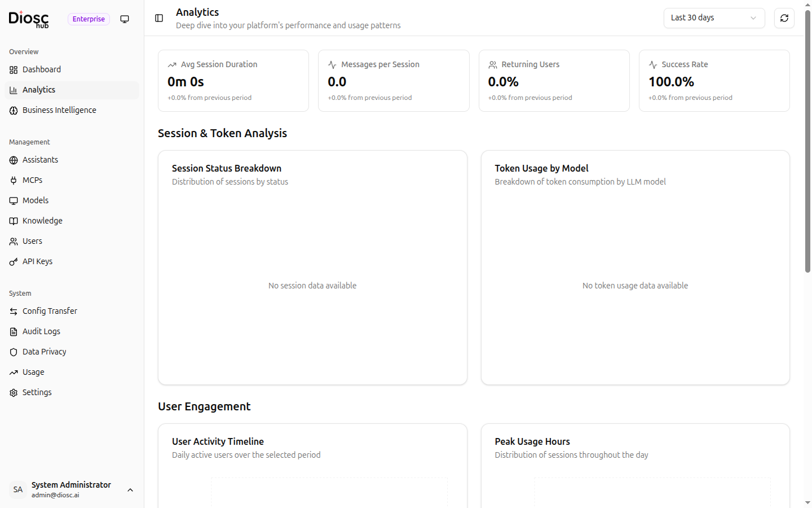The height and width of the screenshot is (508, 812).
Task: Click the 'User Activity Timeline' heading
Action: [218, 441]
